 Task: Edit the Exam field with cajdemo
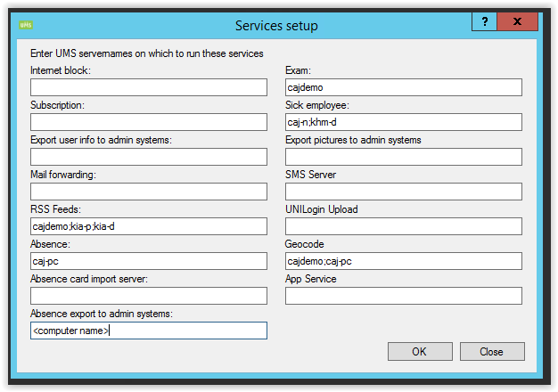click(x=403, y=87)
